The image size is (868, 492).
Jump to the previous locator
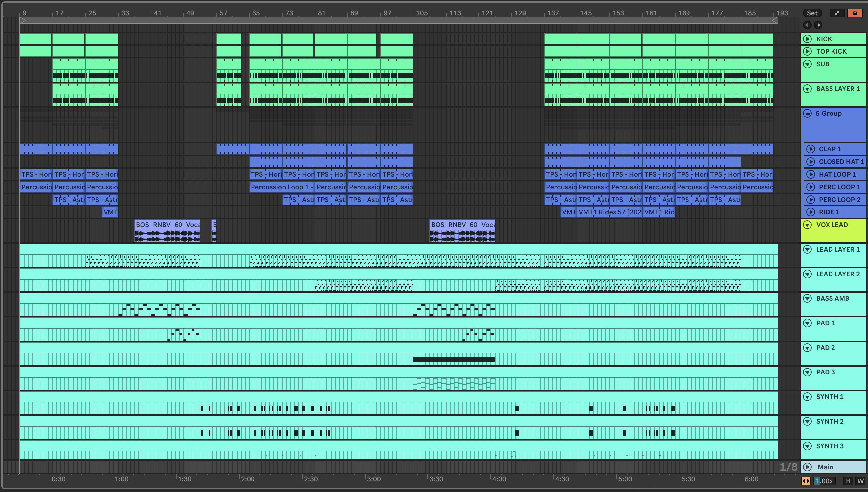tap(807, 25)
